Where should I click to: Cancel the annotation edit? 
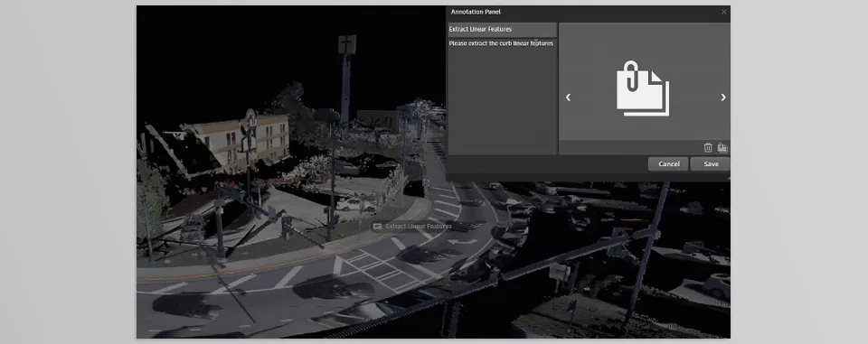(669, 164)
